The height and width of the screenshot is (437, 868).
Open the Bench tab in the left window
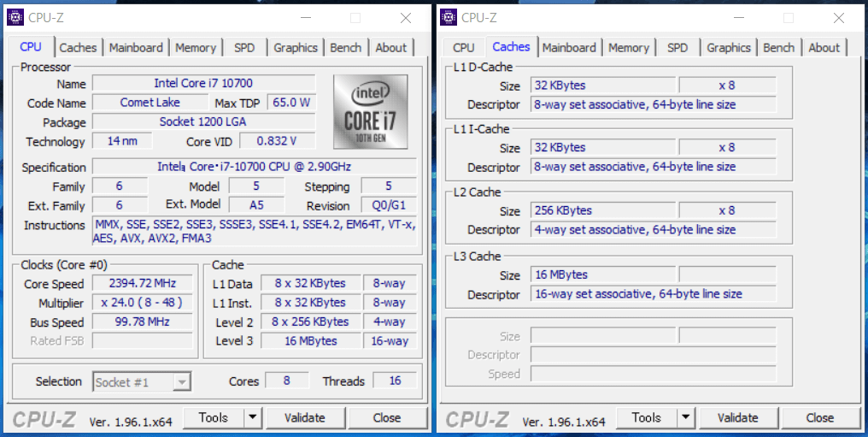[x=346, y=48]
